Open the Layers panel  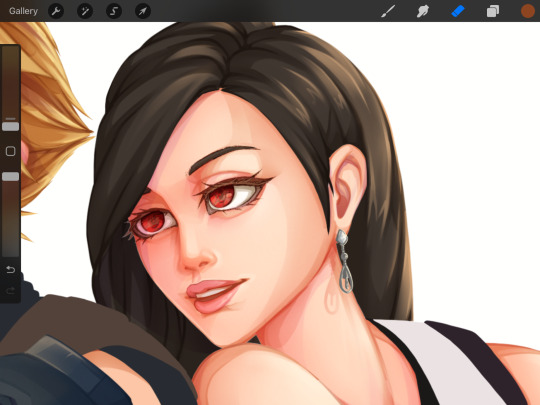[x=493, y=11]
